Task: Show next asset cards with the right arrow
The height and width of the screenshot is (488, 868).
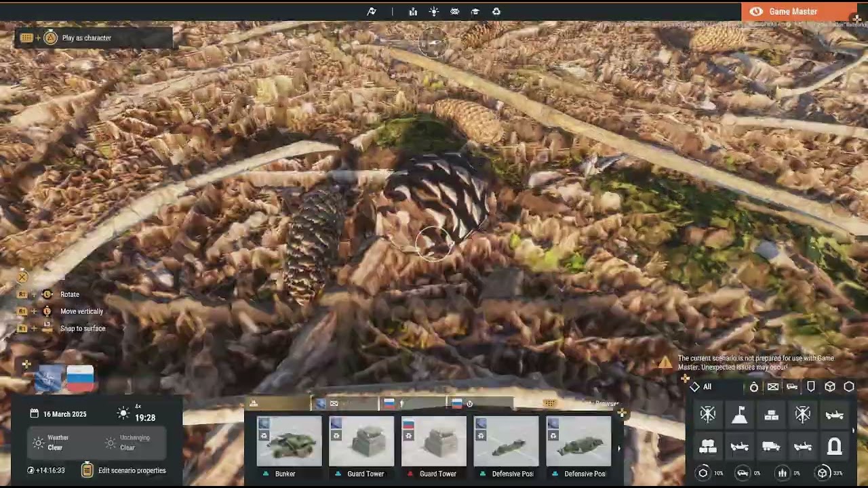Action: 618,448
